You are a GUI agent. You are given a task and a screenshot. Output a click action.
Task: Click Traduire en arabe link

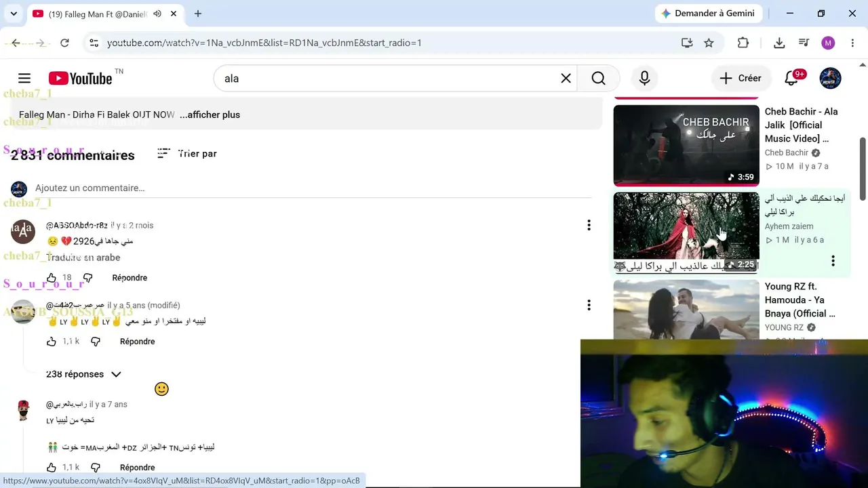[83, 258]
